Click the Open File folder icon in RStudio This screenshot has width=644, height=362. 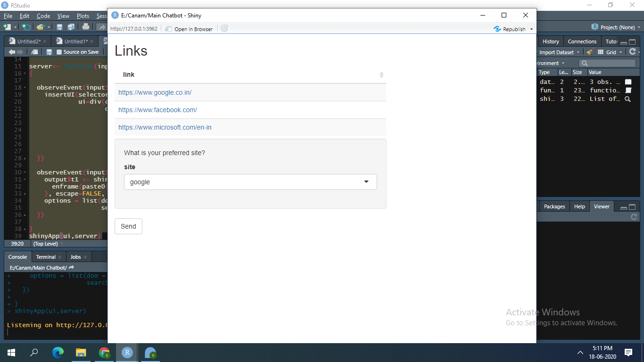[x=40, y=27]
